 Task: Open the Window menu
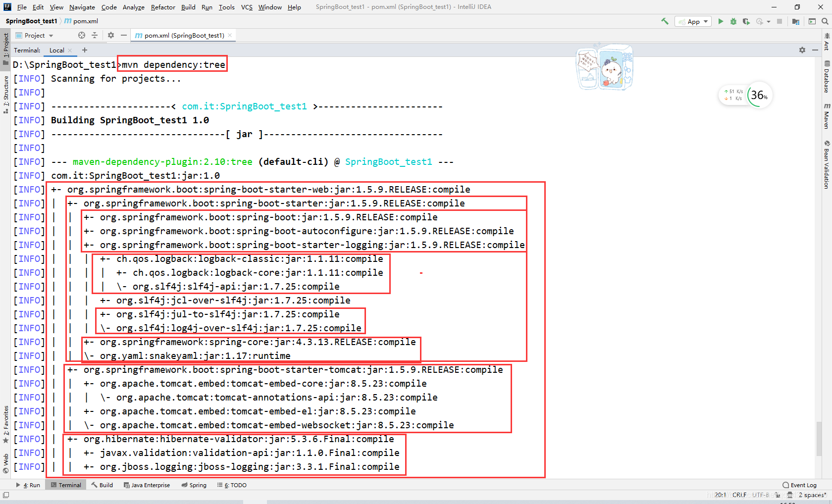(x=270, y=7)
